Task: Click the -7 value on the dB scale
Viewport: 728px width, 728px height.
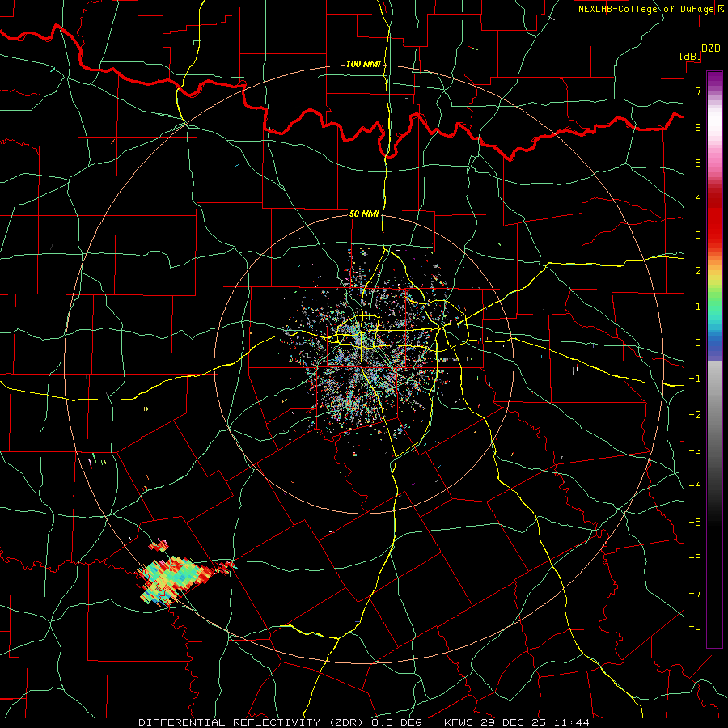Action: pos(695,594)
